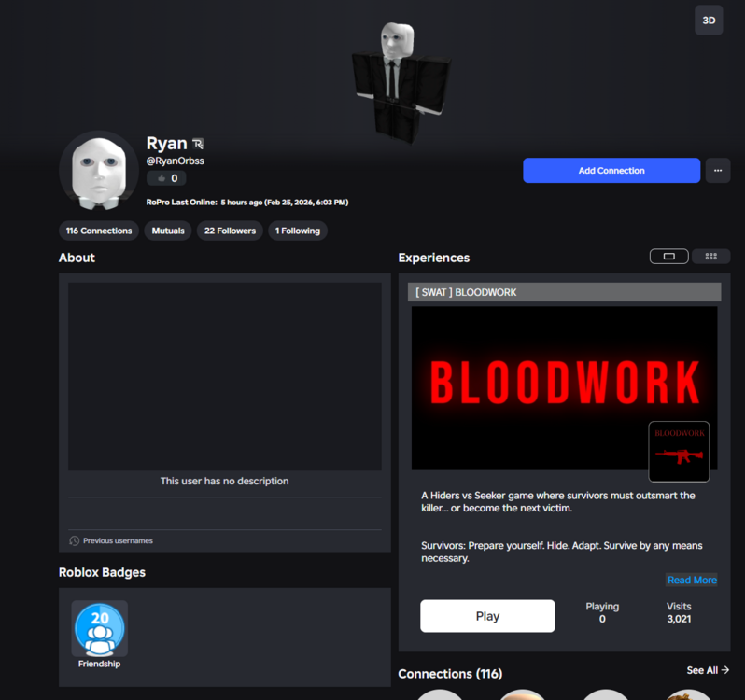Open the Friendship badge icon
745x700 pixels.
[99, 628]
